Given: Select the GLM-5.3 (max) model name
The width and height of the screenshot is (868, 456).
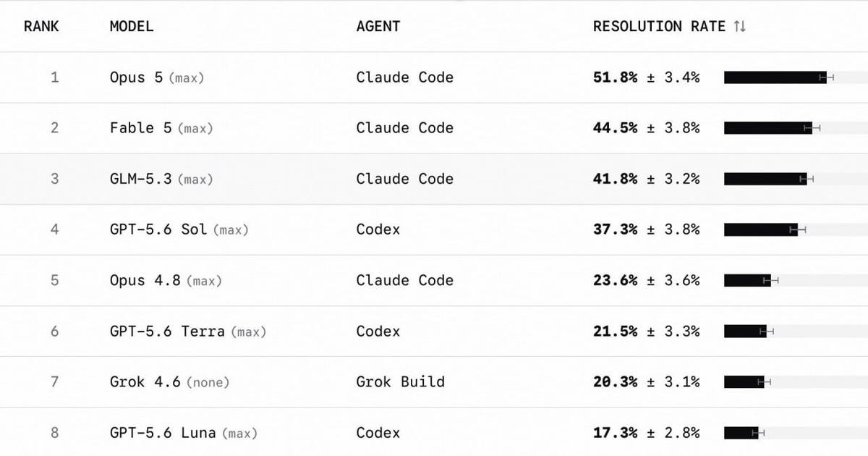Looking at the screenshot, I should click(x=161, y=179).
